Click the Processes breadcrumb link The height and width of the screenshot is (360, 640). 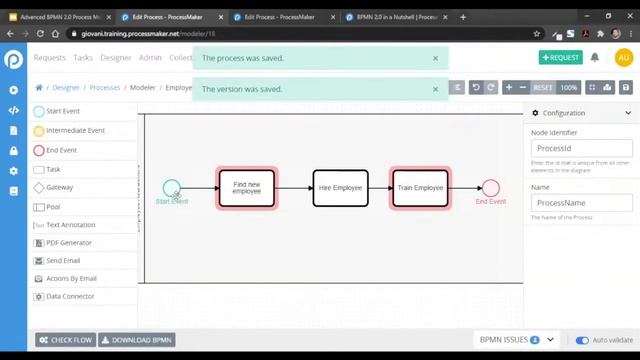pyautogui.click(x=105, y=87)
